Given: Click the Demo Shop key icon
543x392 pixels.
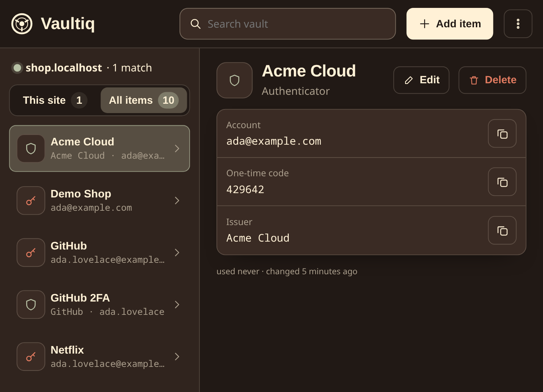Looking at the screenshot, I should coord(31,201).
